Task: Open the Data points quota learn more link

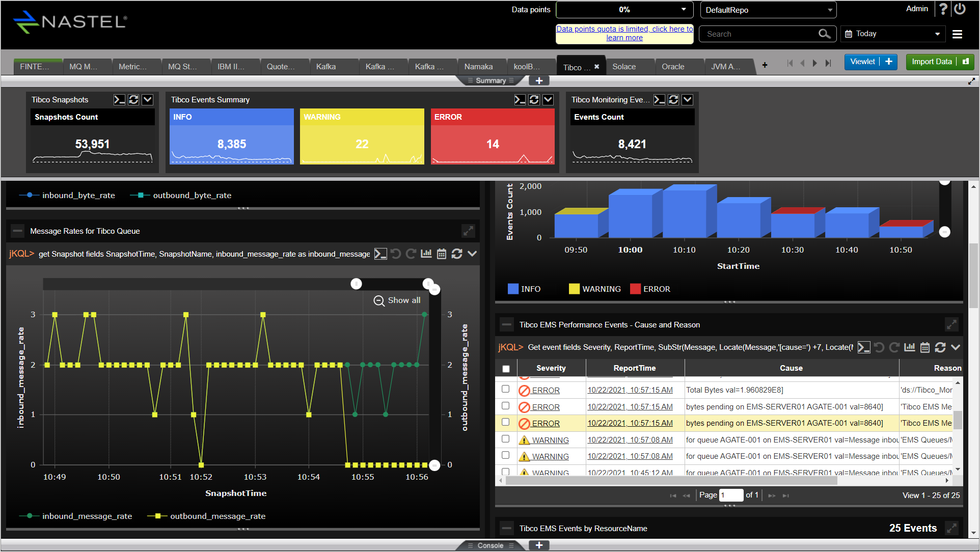Action: [624, 33]
